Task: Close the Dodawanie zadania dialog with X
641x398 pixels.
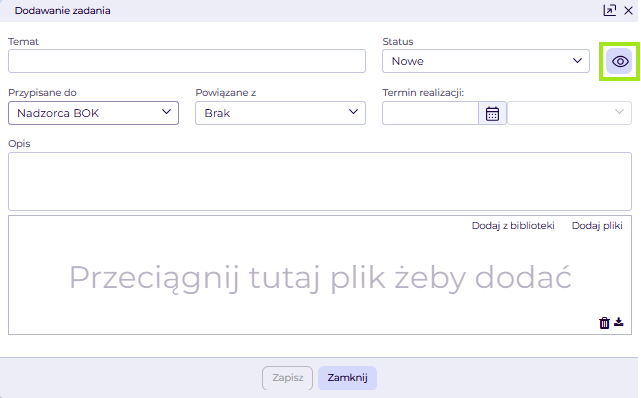Action: [628, 11]
